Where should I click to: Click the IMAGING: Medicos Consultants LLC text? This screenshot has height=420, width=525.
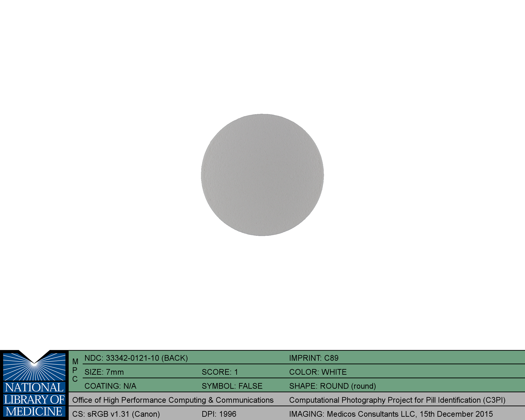click(x=391, y=414)
